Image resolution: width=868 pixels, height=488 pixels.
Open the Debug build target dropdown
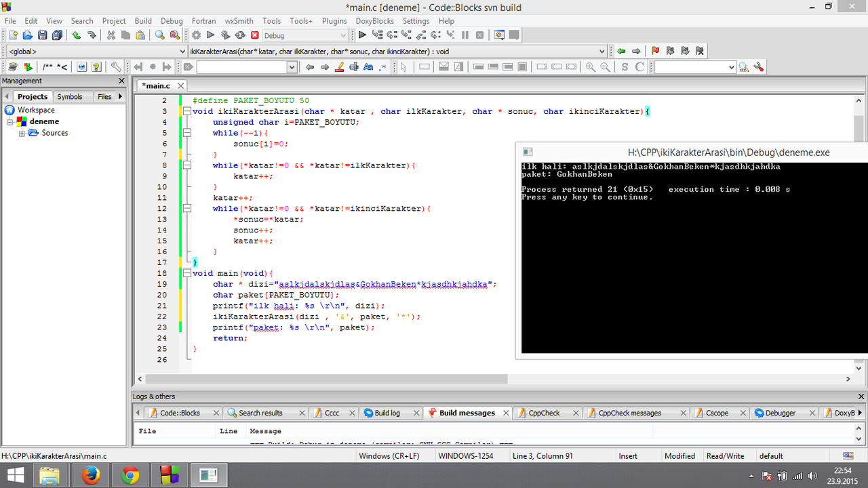click(304, 35)
